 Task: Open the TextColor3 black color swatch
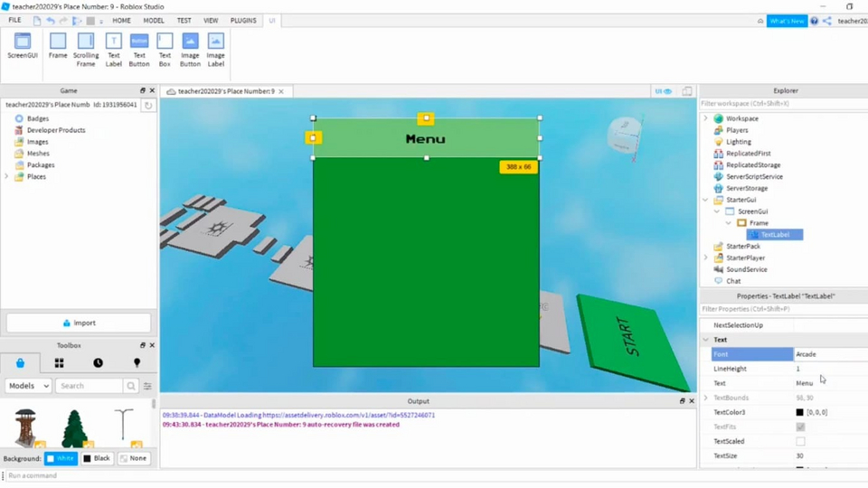click(x=799, y=412)
